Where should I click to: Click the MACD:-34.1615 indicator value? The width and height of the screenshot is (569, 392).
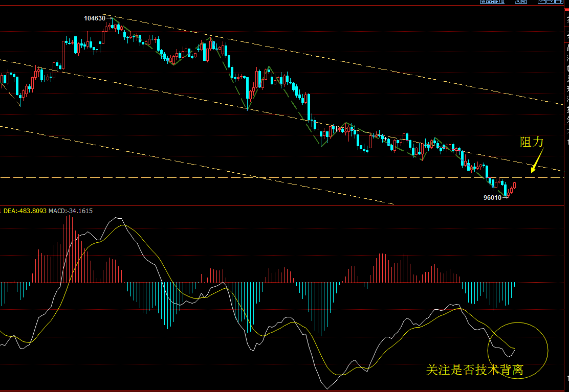[71, 211]
